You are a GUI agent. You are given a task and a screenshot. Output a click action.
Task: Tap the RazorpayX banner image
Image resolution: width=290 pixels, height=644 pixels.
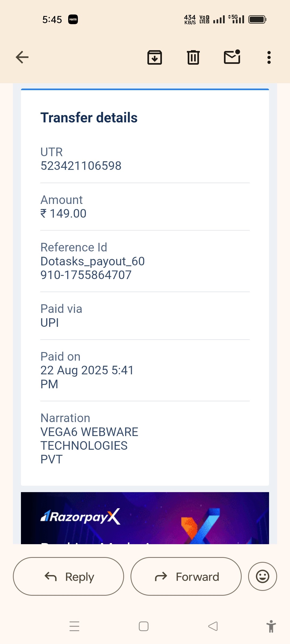click(145, 518)
